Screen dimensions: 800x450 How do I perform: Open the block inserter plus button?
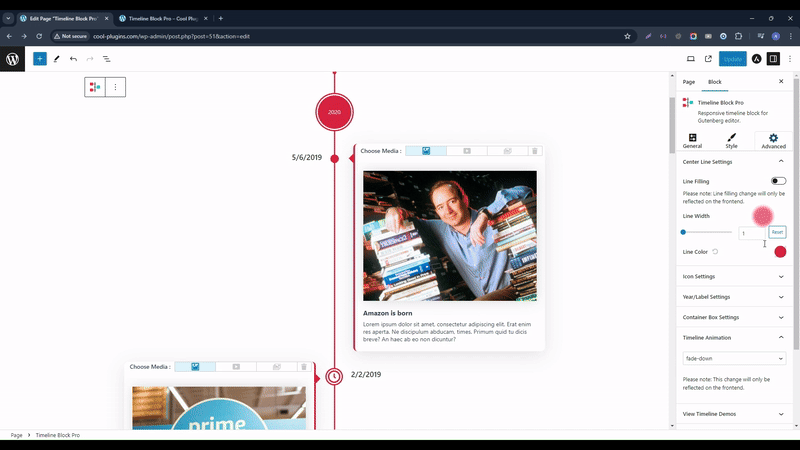click(x=40, y=59)
